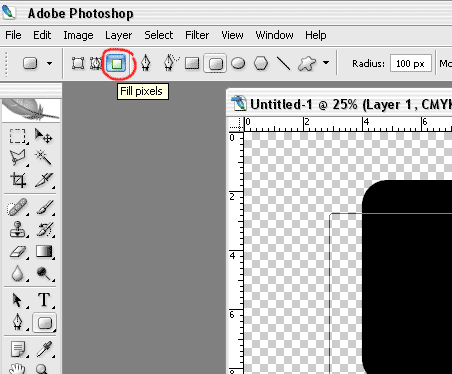
Task: Select the Blur tool
Action: pyautogui.click(x=17, y=273)
